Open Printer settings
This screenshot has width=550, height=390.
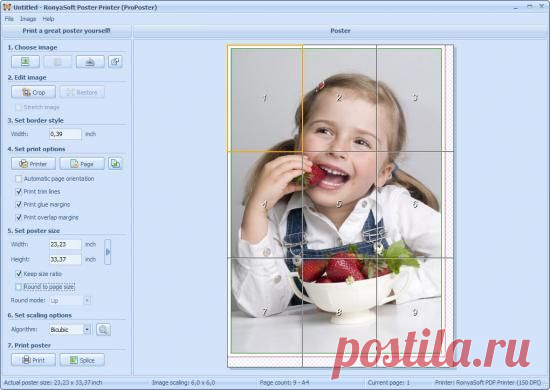(x=33, y=164)
